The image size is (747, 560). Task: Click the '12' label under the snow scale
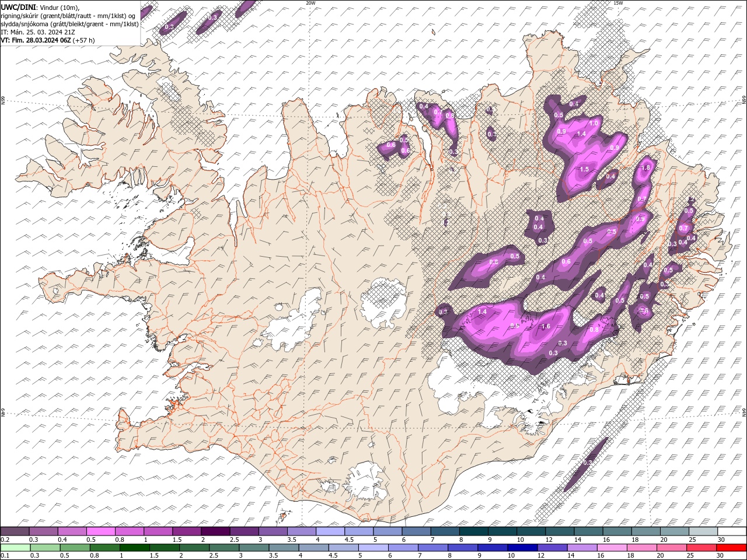[549, 540]
